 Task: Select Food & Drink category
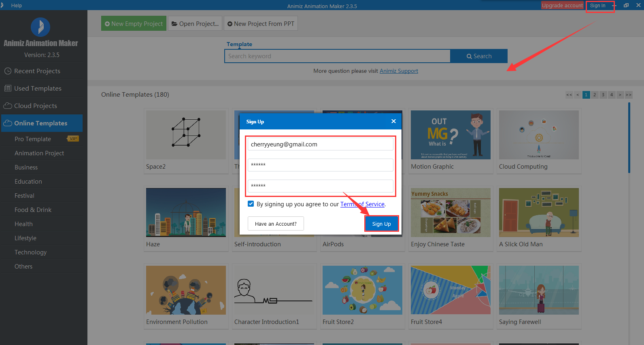(33, 210)
